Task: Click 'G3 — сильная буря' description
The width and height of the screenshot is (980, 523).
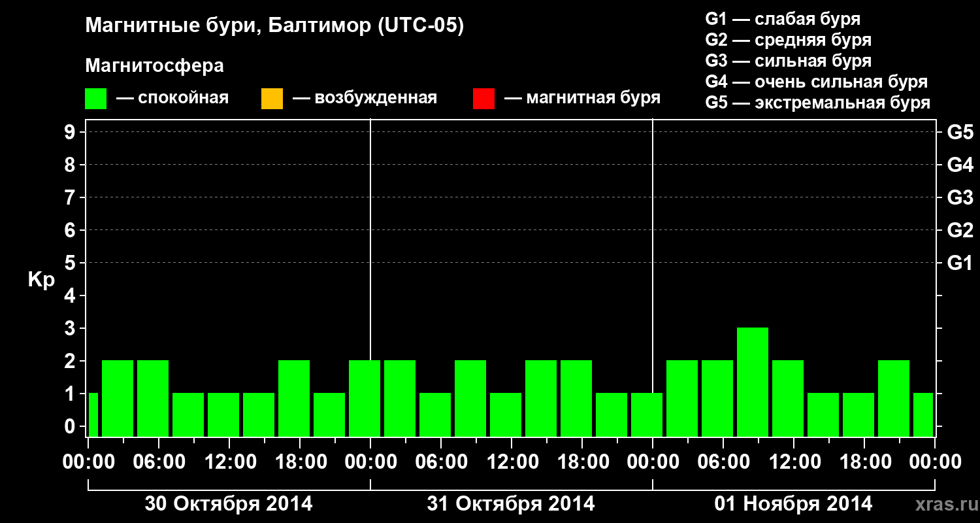Action: tap(788, 61)
